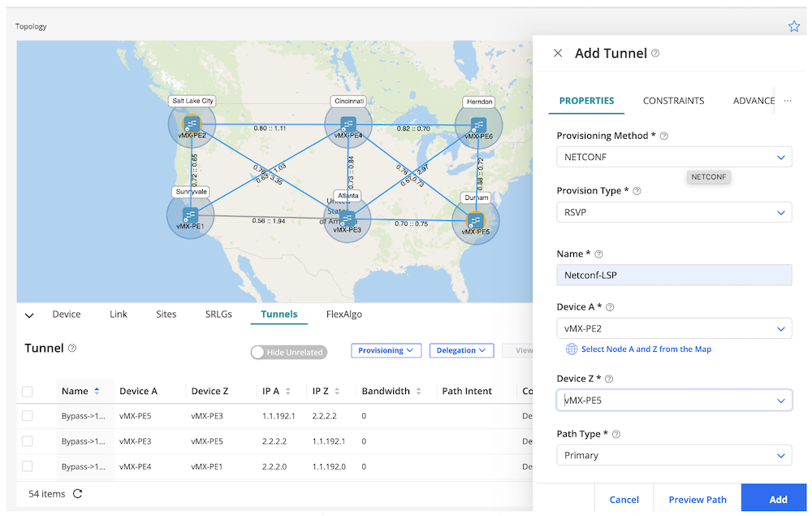The image size is (812, 516).
Task: Open the Delegation dropdown menu
Action: (461, 349)
